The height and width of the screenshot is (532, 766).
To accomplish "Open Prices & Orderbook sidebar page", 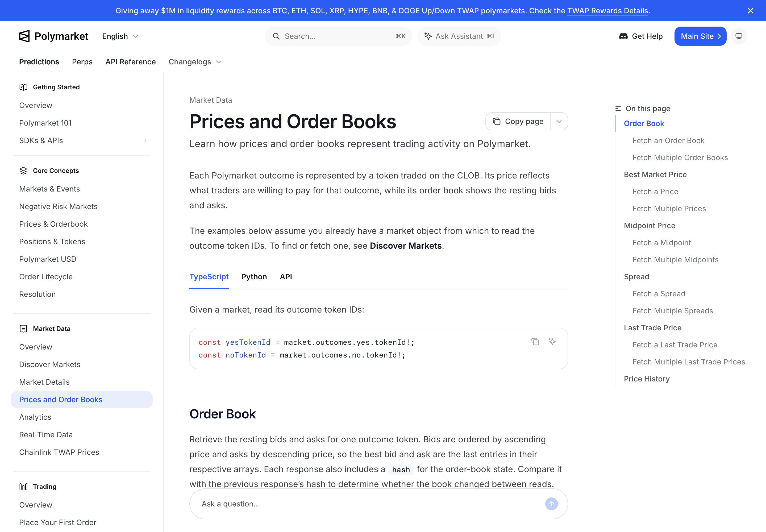I will 53,224.
